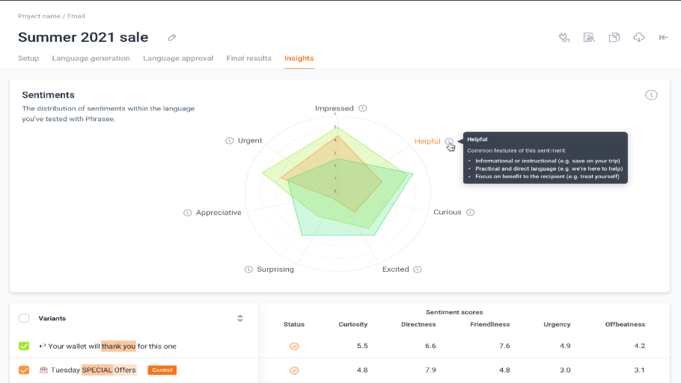Click info icon next to Appreciative
The height and width of the screenshot is (383, 681).
[x=187, y=213]
